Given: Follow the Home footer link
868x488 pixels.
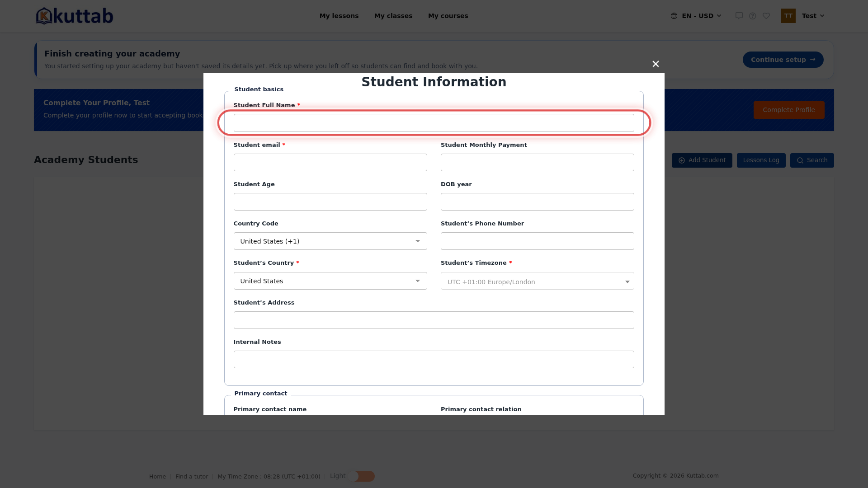Looking at the screenshot, I should (x=157, y=477).
